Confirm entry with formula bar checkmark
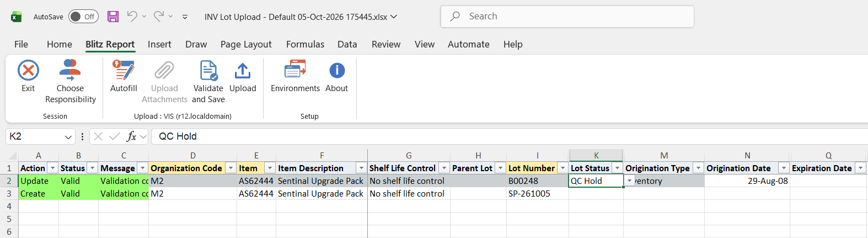 pos(115,136)
